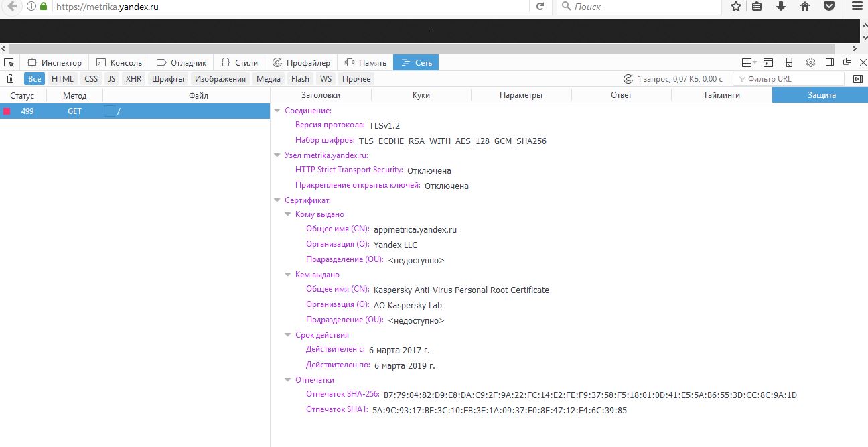Image resolution: width=868 pixels, height=447 pixels.
Task: Toggle the JS request filter
Action: [112, 79]
